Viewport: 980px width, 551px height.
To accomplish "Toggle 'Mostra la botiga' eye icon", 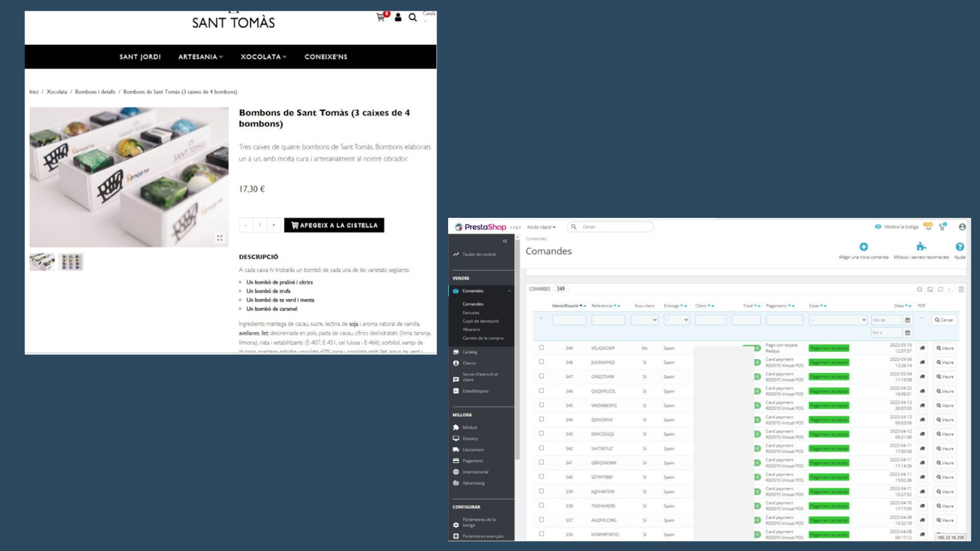I will [x=878, y=227].
